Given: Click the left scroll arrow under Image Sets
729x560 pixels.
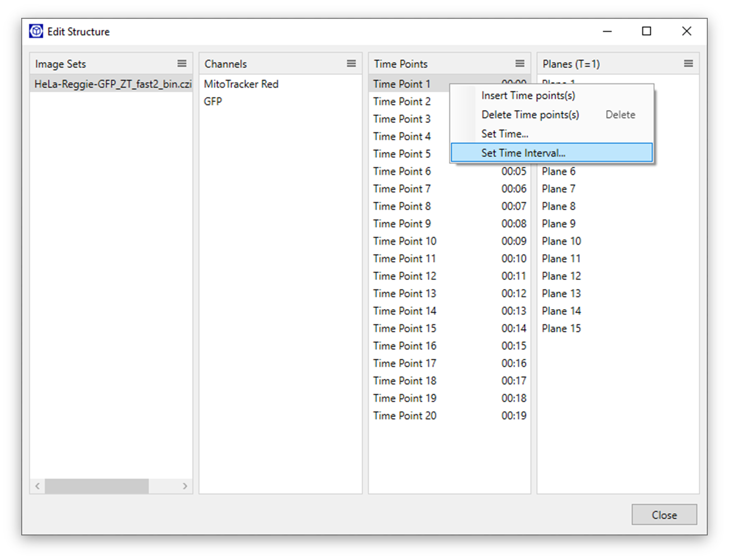Looking at the screenshot, I should (37, 486).
